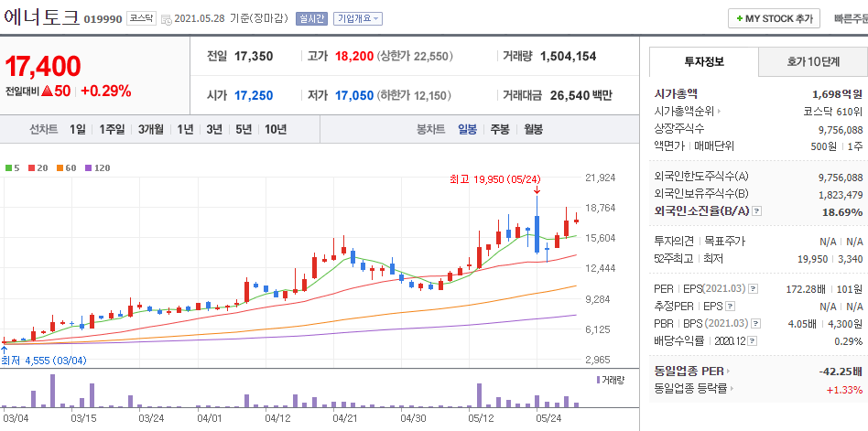Image resolution: width=868 pixels, height=431 pixels.
Task: Click 05/12 date on chart axis
Action: [x=480, y=417]
